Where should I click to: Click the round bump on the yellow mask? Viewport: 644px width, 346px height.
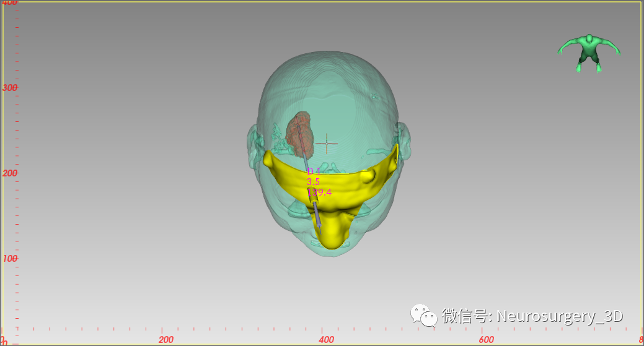click(368, 176)
